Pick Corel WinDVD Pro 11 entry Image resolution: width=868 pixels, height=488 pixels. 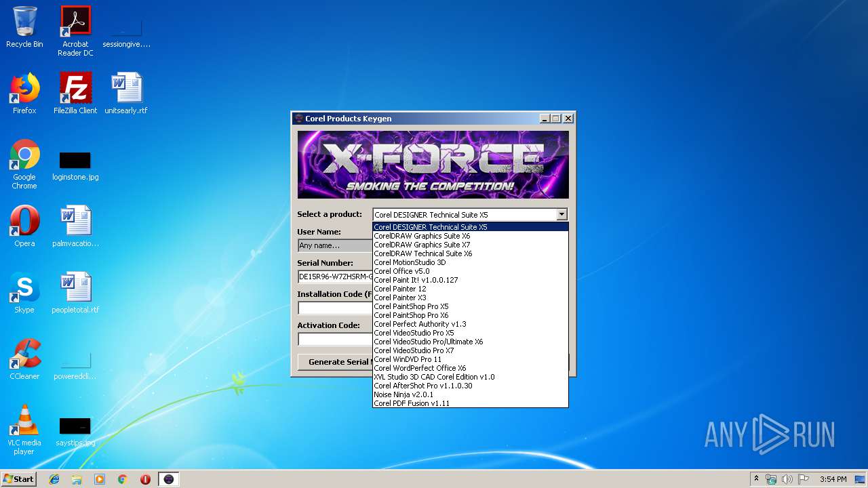click(471, 359)
